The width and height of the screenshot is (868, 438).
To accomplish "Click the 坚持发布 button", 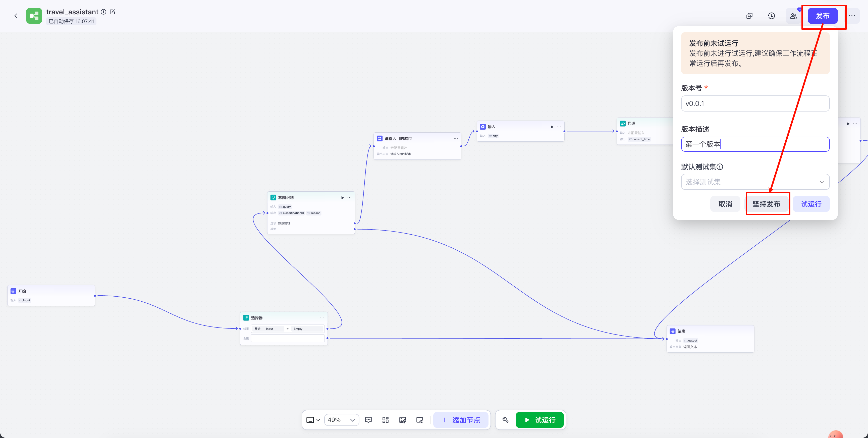I will pos(766,204).
